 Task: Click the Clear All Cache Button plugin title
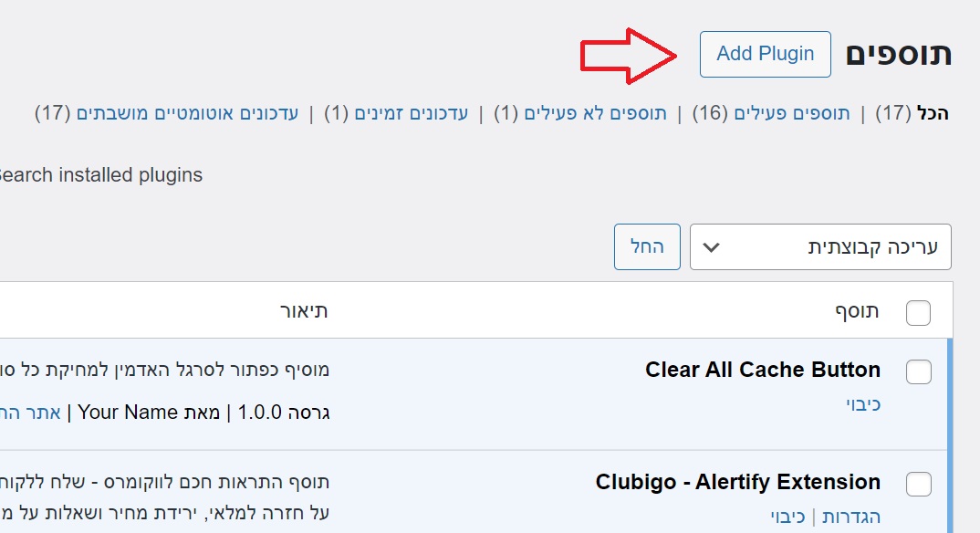tap(762, 370)
